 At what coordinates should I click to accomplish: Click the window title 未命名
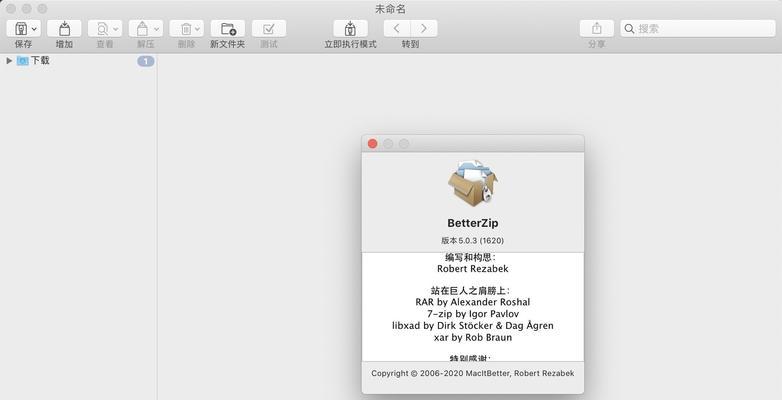[x=391, y=9]
